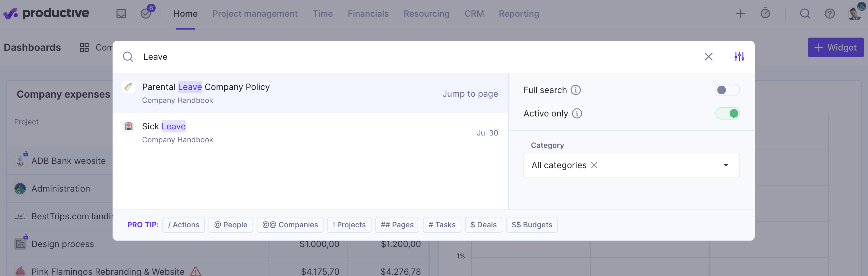Click the Project column header
This screenshot has height=276, width=868.
pyautogui.click(x=26, y=122)
